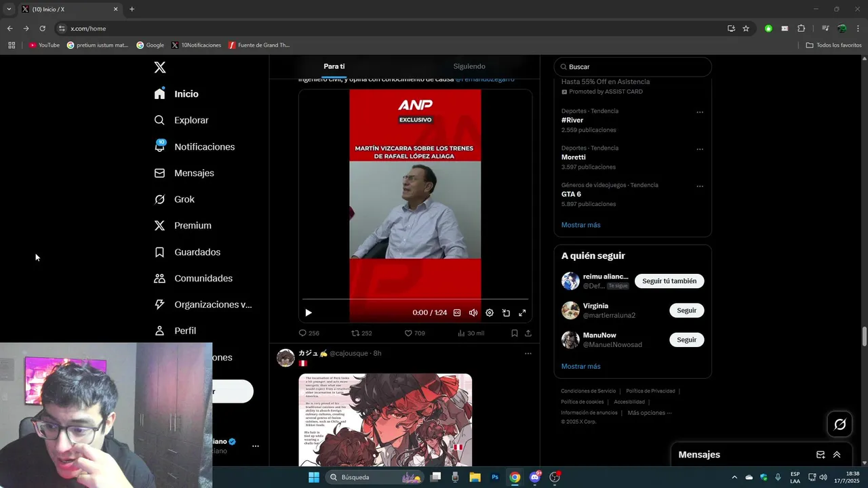Click the Buscar search field
The image size is (868, 488).
click(633, 67)
